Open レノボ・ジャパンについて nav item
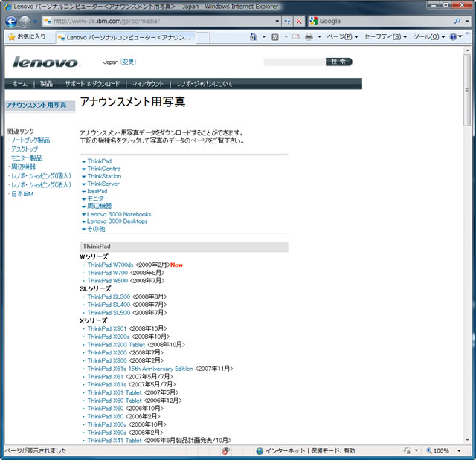 [x=205, y=84]
